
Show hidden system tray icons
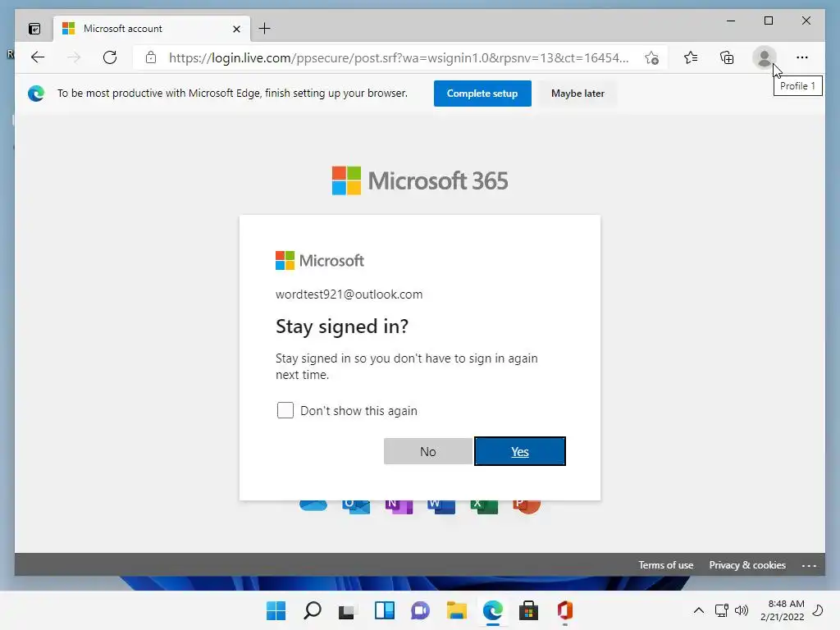[699, 610]
